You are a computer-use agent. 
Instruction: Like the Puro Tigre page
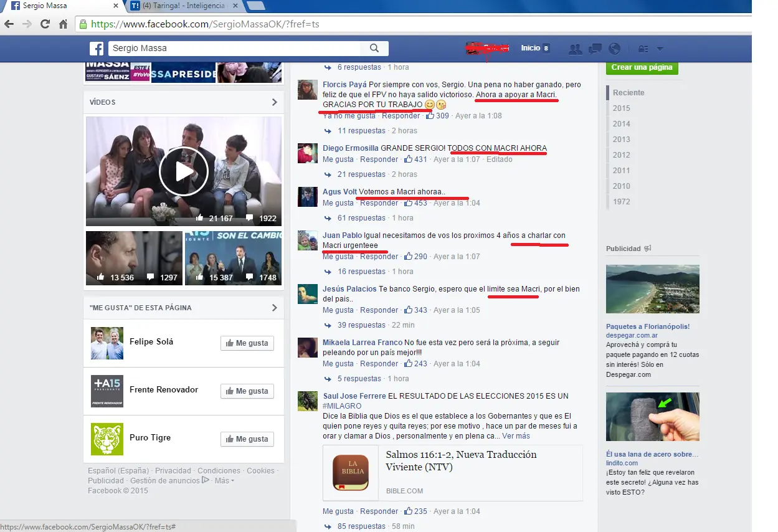point(247,439)
